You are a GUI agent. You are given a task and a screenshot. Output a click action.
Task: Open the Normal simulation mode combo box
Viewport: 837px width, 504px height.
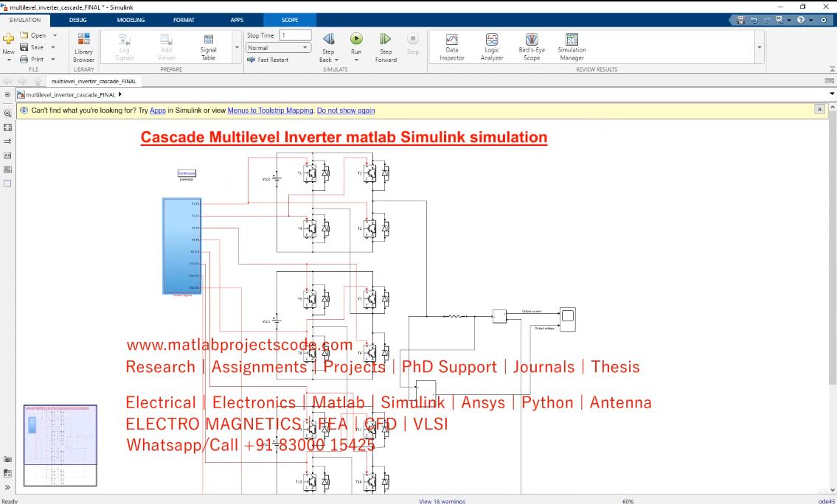[x=278, y=47]
